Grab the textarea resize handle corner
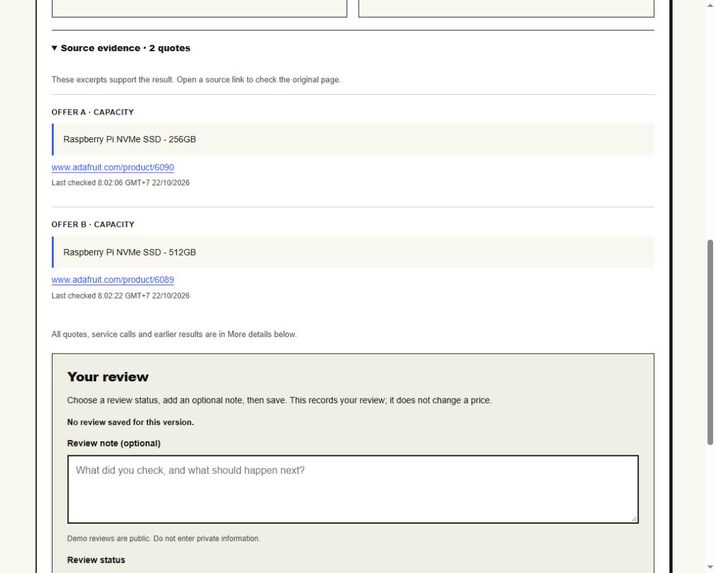Screen dimensions: 715x573 (634, 519)
